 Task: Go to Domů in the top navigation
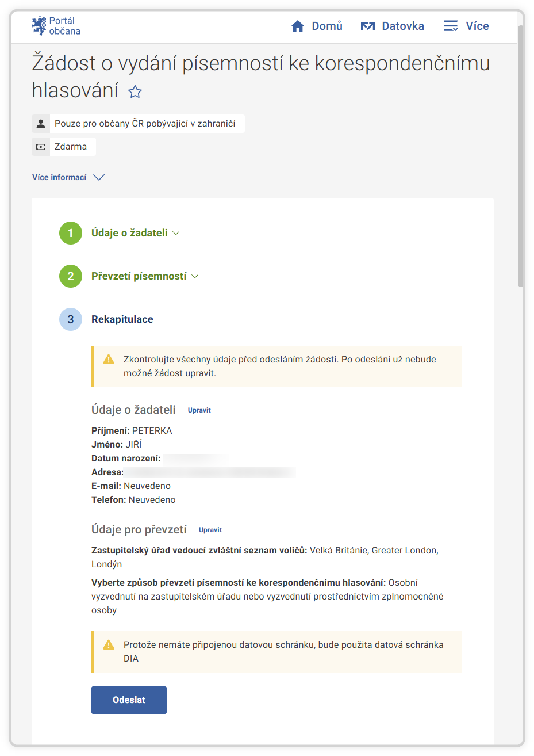coord(326,26)
